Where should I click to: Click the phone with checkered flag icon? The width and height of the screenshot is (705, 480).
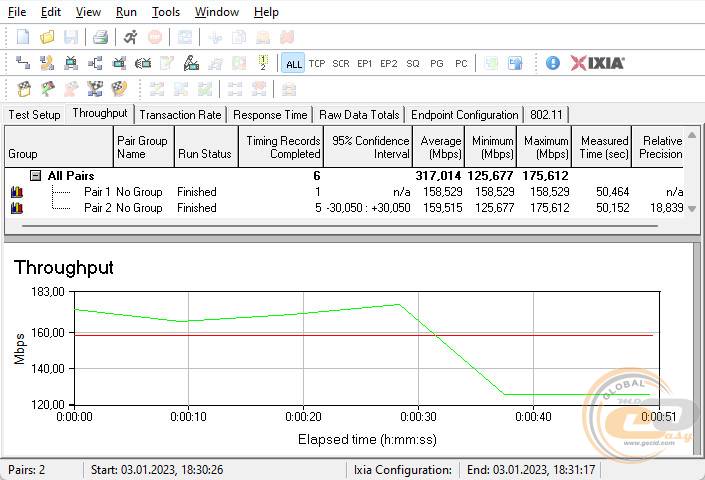(x=119, y=89)
